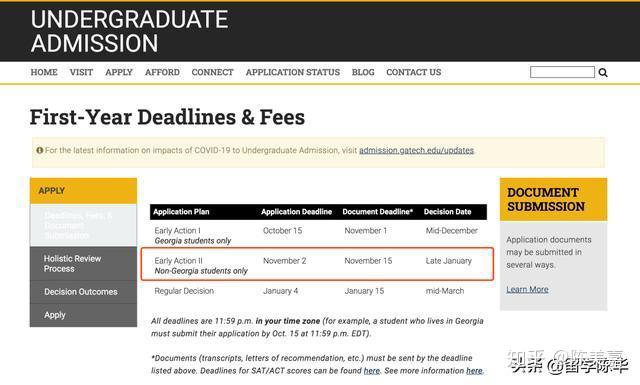The image size is (640, 385).
Task: Click the November 1 document deadline cell
Action: (365, 231)
